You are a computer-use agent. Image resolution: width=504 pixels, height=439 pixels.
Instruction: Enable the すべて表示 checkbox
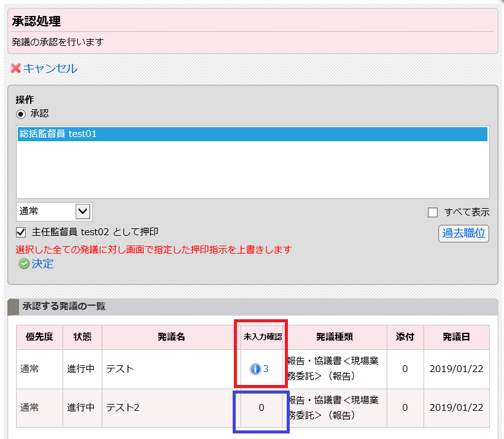[x=433, y=212]
